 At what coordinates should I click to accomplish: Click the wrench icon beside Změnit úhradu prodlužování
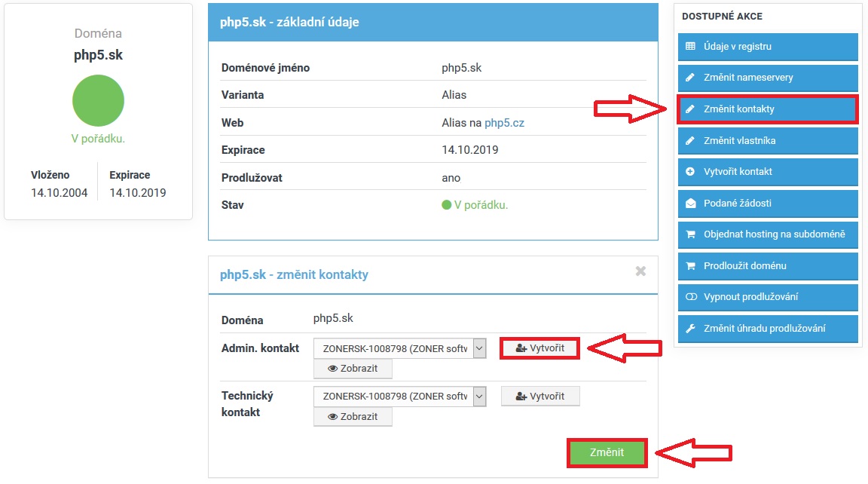click(x=690, y=329)
